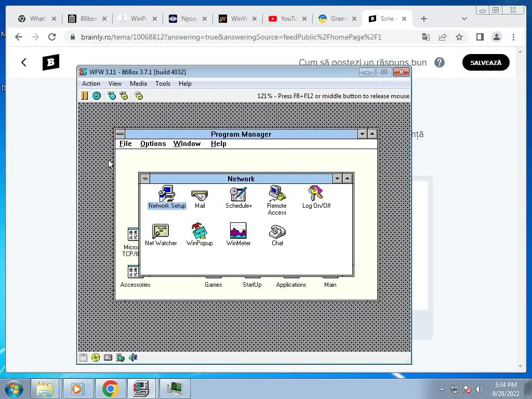Minimize the Network group window

(x=337, y=179)
